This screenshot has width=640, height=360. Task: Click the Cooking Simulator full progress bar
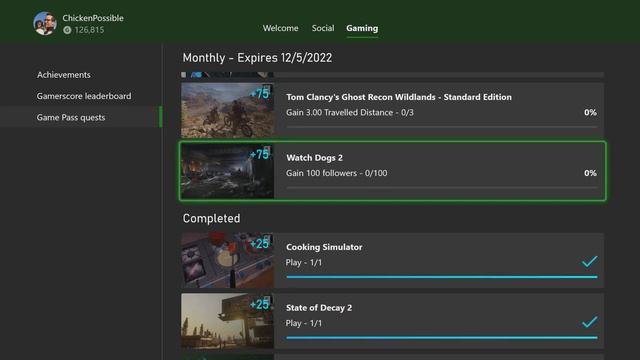click(442, 277)
